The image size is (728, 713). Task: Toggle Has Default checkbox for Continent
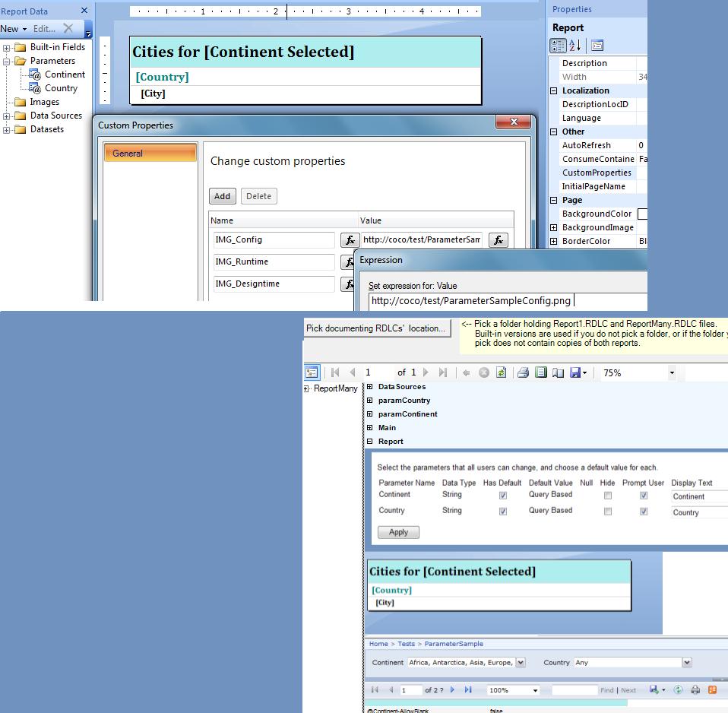point(502,496)
